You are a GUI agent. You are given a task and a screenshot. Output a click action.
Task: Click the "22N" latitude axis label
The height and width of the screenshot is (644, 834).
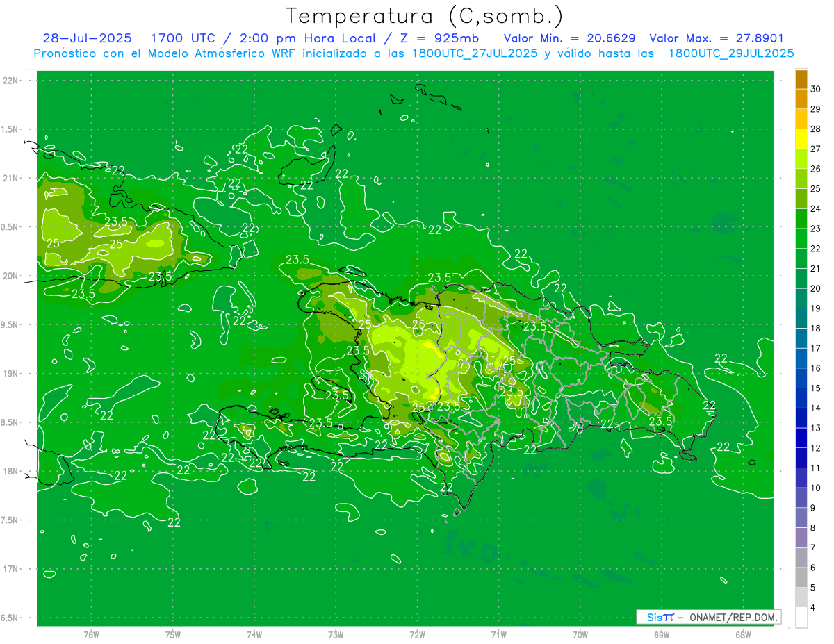10,81
